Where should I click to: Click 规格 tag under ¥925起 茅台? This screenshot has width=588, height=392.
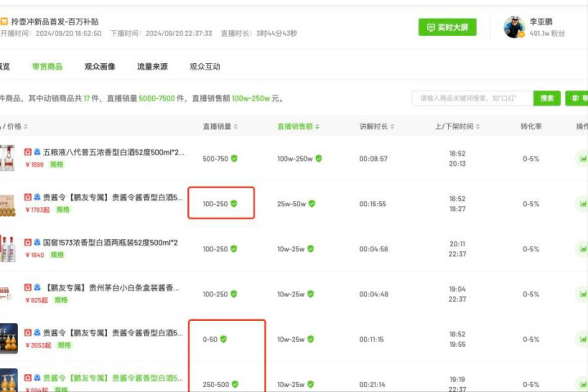coord(61,300)
